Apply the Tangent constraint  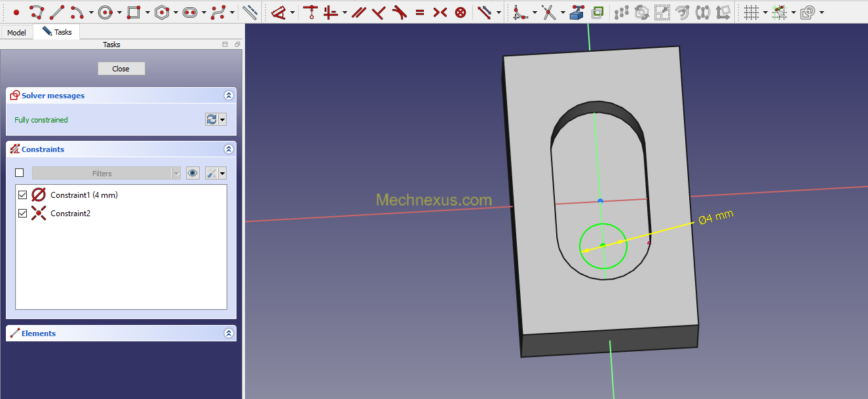point(399,12)
